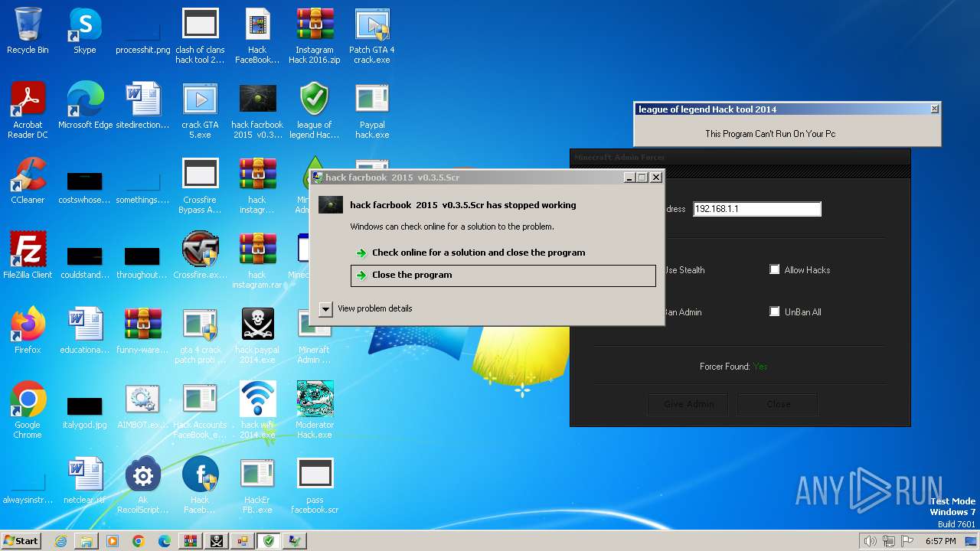Switch to WinRAR taskbar item
This screenshot has height=551, width=980.
coord(191,541)
